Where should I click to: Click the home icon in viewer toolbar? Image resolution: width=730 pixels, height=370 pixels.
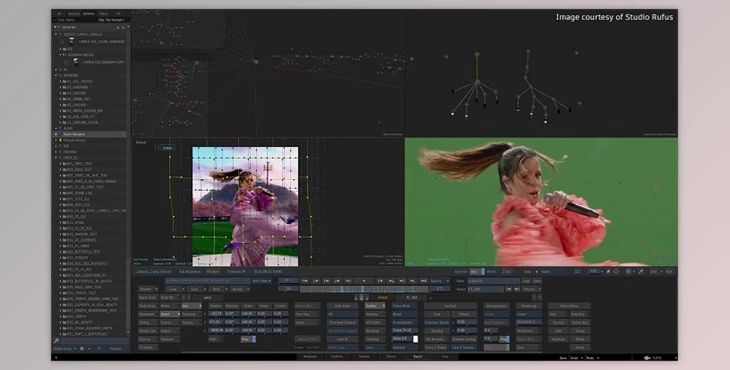coord(608,271)
